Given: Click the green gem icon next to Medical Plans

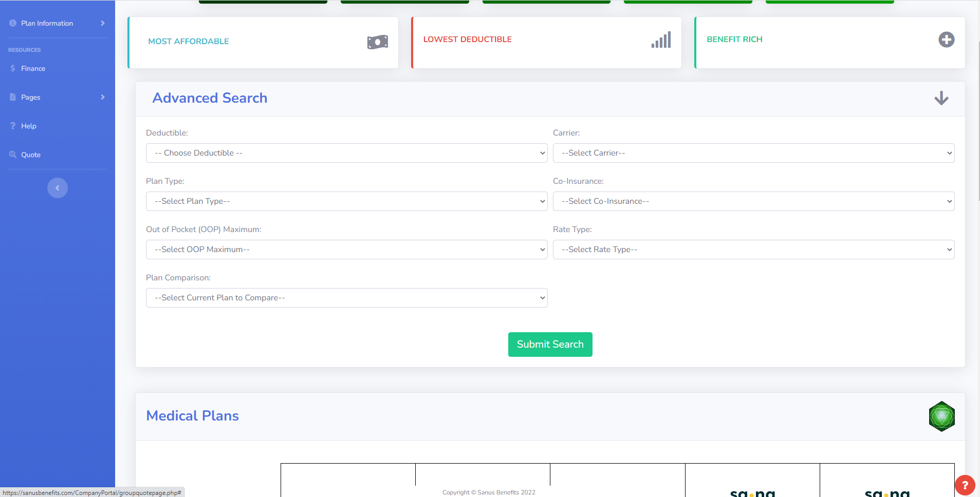Looking at the screenshot, I should [941, 416].
